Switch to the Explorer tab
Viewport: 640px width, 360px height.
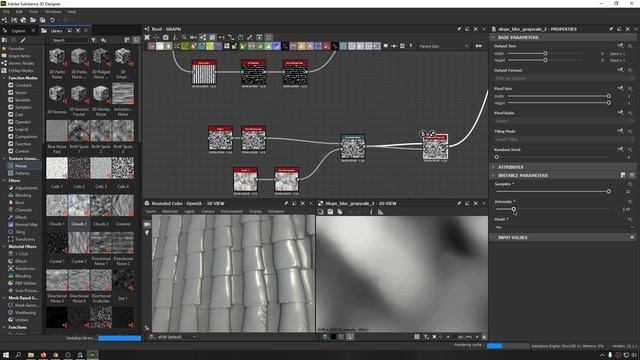[x=19, y=31]
